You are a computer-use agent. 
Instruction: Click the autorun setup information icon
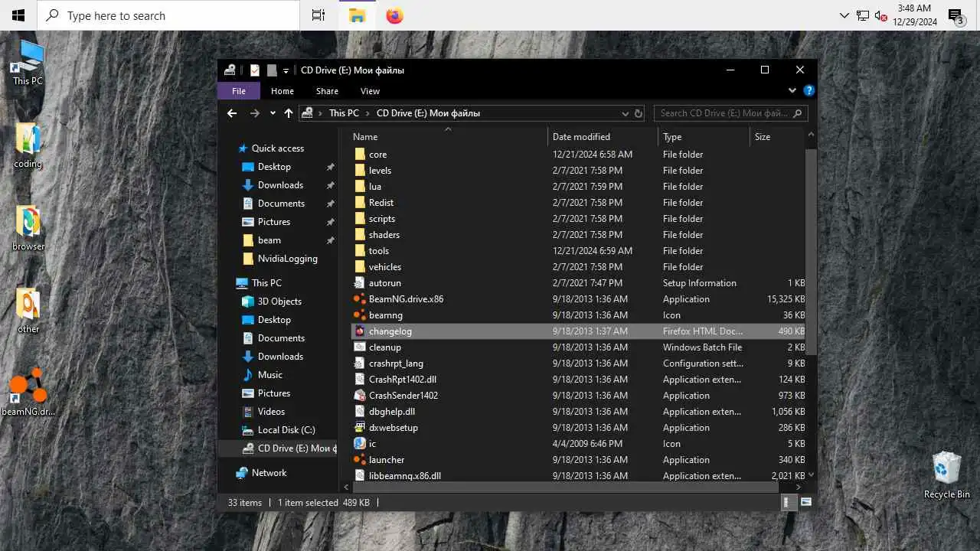click(360, 283)
